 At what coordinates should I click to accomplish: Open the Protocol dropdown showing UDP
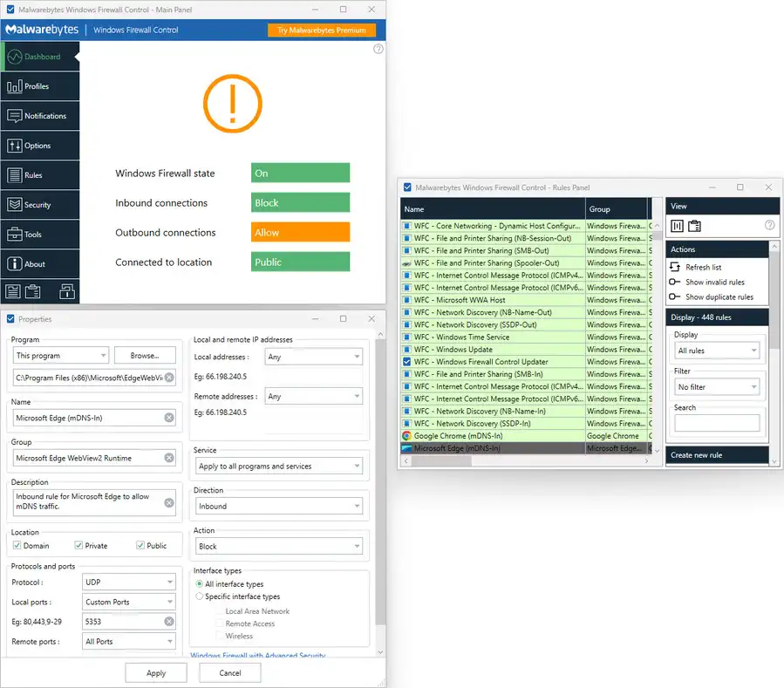coord(128,582)
